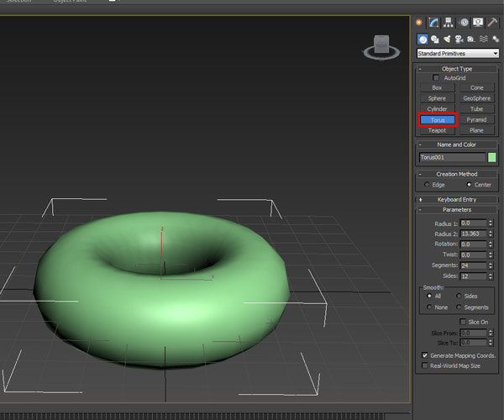504x420 pixels.
Task: Click the Torus primitive button
Action: pos(438,120)
